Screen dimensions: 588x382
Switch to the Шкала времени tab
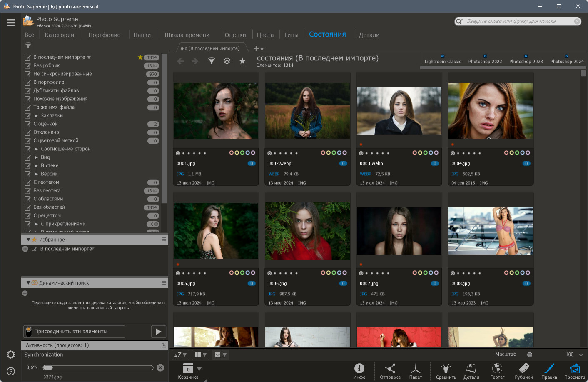point(187,35)
